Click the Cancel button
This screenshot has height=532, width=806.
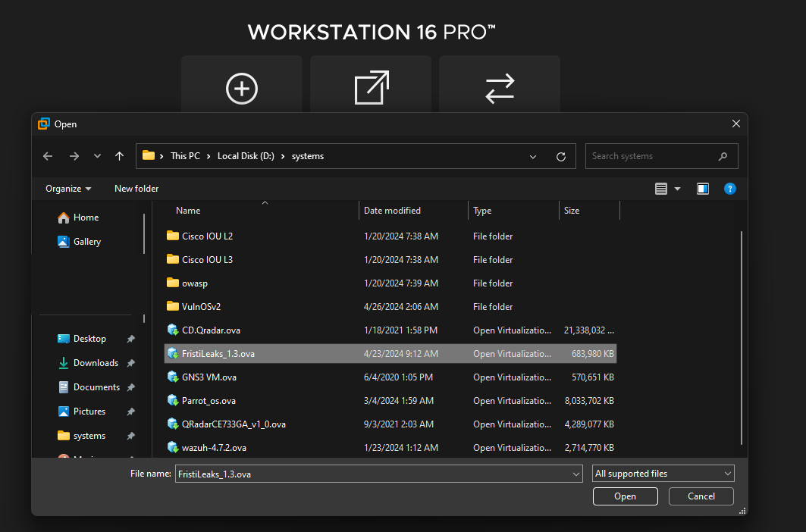point(701,496)
